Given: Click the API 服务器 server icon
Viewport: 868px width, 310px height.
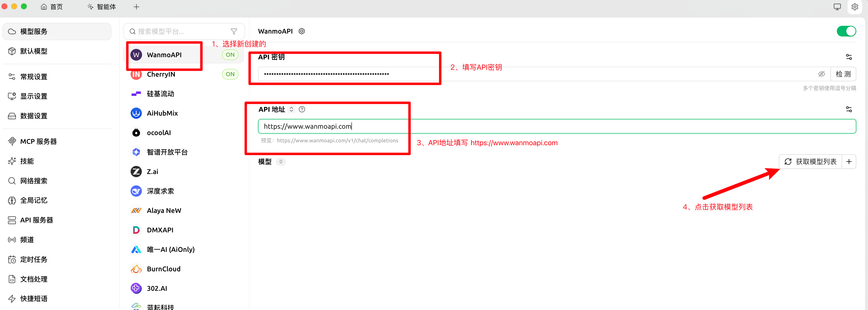Looking at the screenshot, I should click(x=12, y=220).
